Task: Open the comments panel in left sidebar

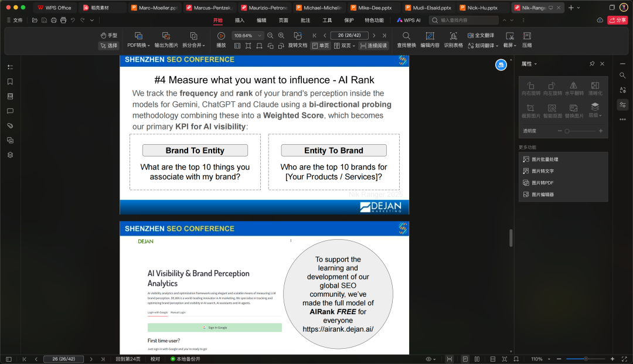Action: pyautogui.click(x=10, y=111)
